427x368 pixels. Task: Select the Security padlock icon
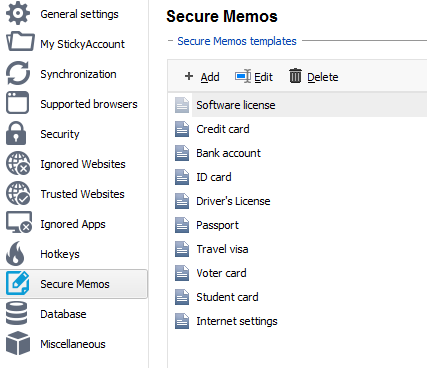click(16, 133)
